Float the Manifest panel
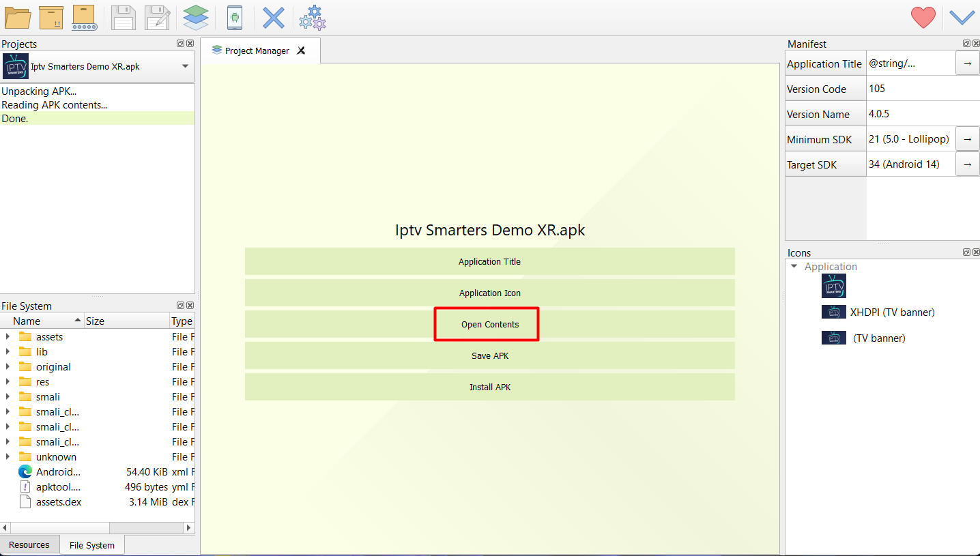 [966, 44]
